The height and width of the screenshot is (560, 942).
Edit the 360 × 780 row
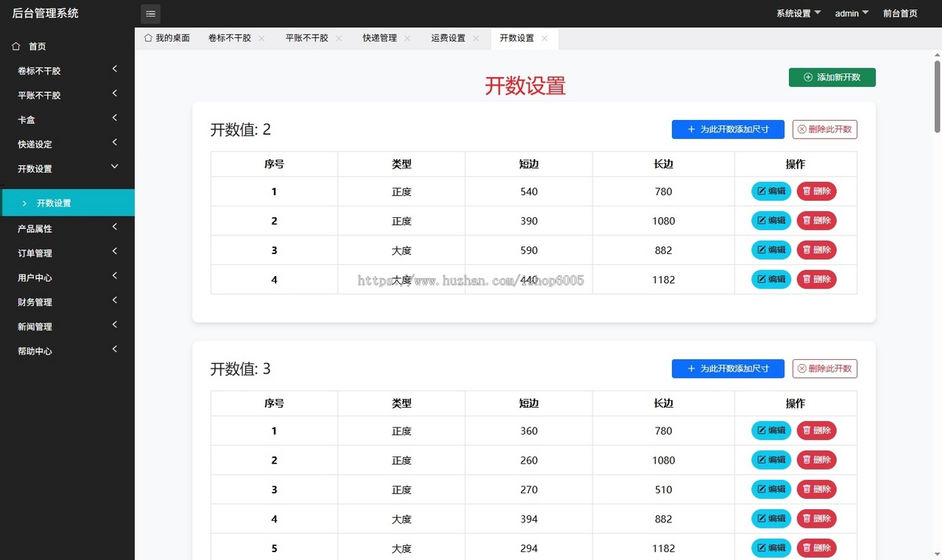coord(772,431)
